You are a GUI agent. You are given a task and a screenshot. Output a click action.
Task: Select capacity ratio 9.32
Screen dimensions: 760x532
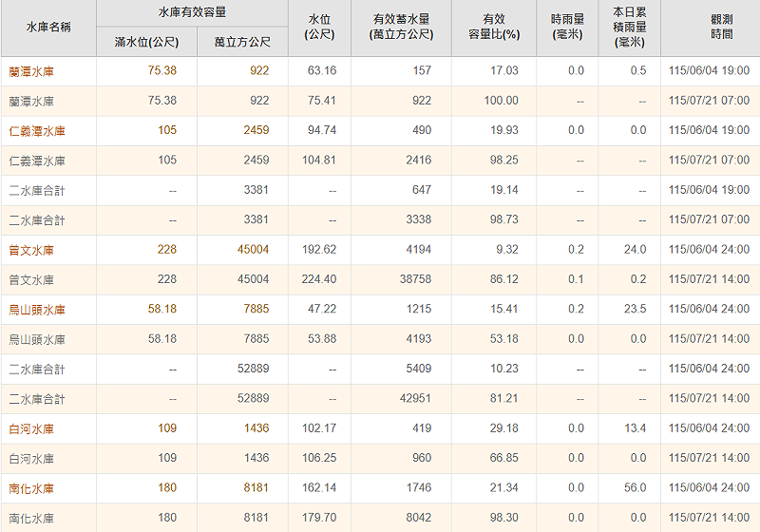point(507,250)
